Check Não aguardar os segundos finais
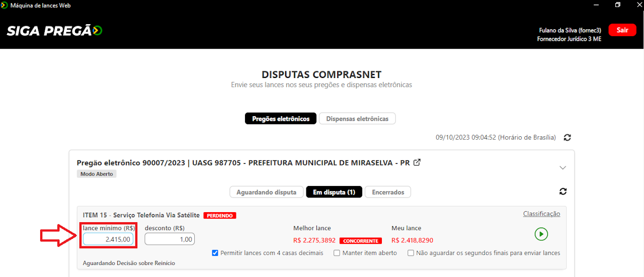 click(x=411, y=253)
